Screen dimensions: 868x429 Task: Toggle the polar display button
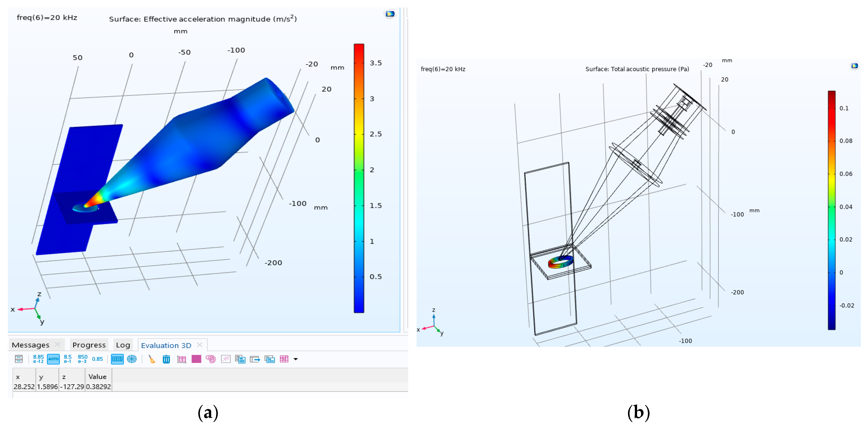(132, 359)
